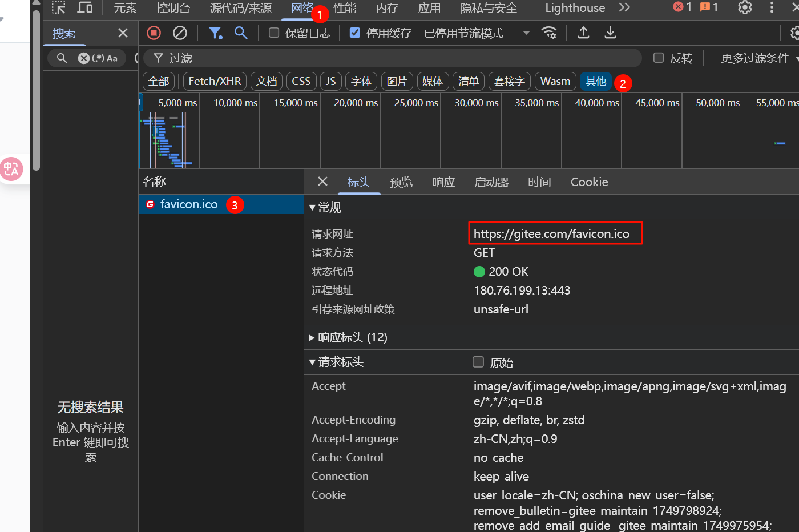Open network conditions via the Wi-Fi icon
This screenshot has width=799, height=532.
[549, 33]
